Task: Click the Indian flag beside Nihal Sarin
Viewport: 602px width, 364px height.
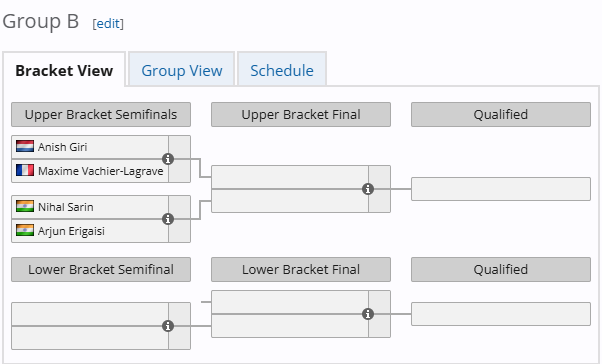Action: [x=25, y=207]
